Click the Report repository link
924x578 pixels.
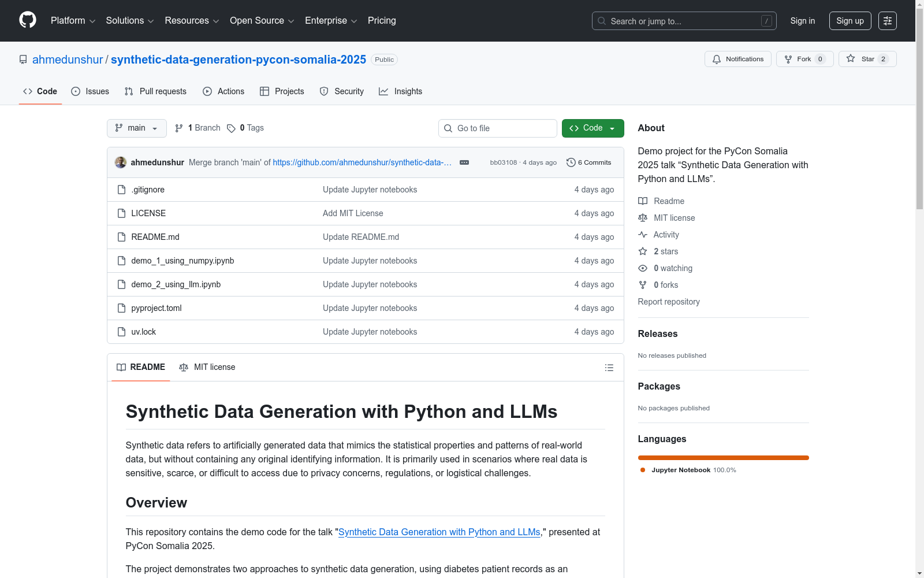(669, 302)
